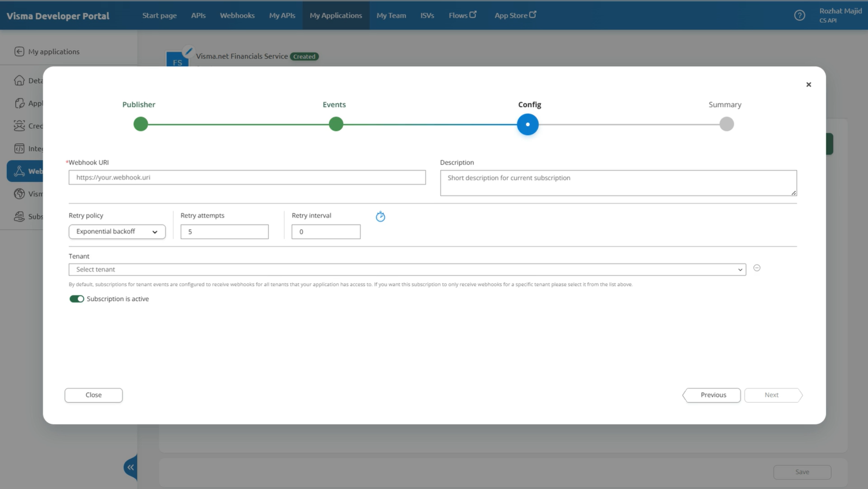Image resolution: width=868 pixels, height=489 pixels.
Task: Expand the Select tenant dropdown
Action: (x=407, y=269)
